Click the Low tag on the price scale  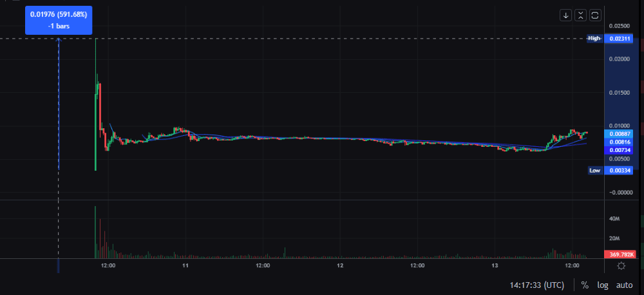click(x=594, y=171)
